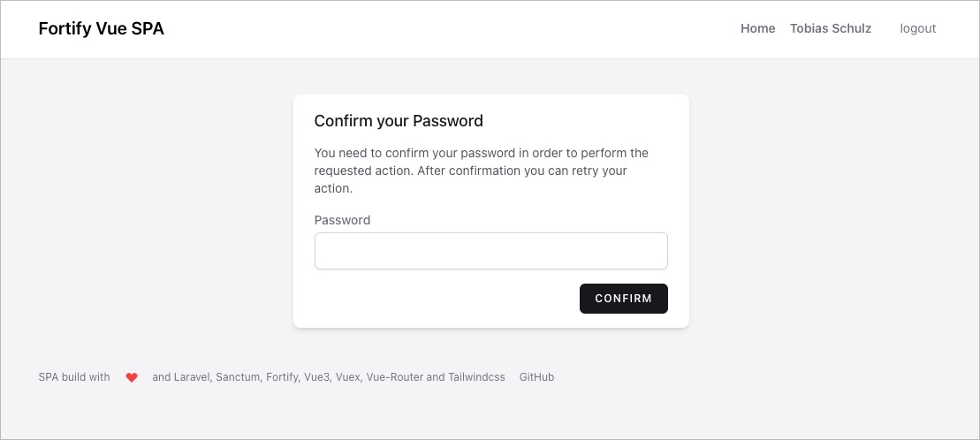The height and width of the screenshot is (440, 980).
Task: Open the Tobias Schulz profile link
Action: pyautogui.click(x=831, y=29)
